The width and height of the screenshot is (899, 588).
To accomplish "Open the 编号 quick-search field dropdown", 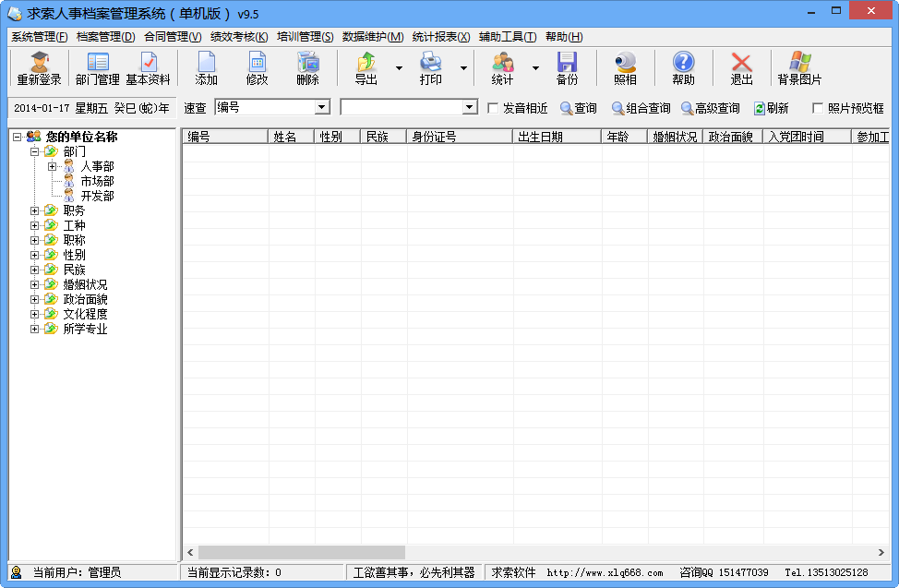I will [322, 107].
